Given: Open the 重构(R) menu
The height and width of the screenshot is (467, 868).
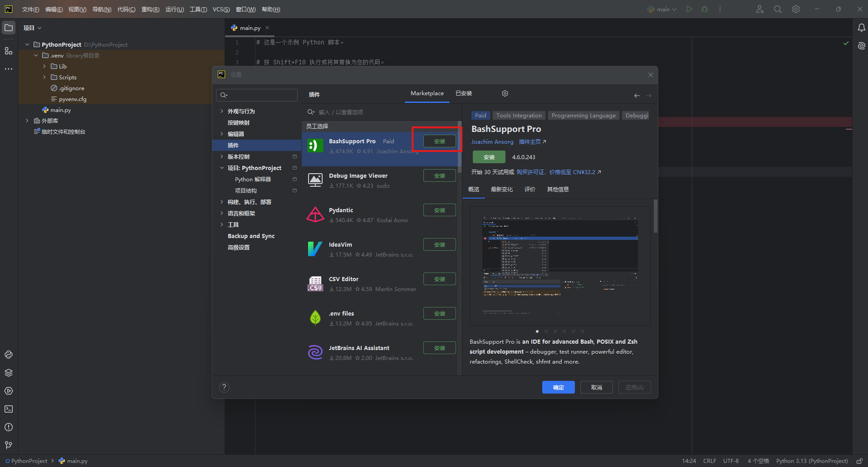Looking at the screenshot, I should coord(150,9).
